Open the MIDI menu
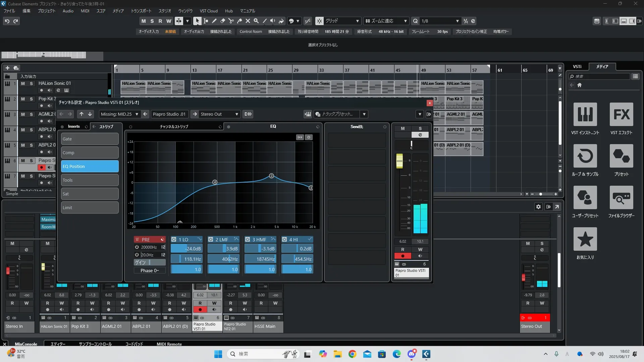Image resolution: width=644 pixels, height=362 pixels. point(85,11)
